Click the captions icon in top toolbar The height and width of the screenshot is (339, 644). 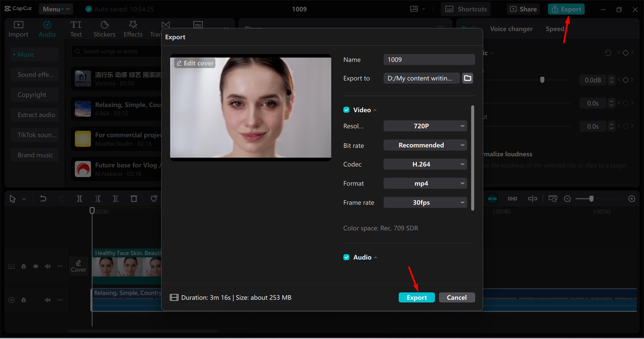198,25
